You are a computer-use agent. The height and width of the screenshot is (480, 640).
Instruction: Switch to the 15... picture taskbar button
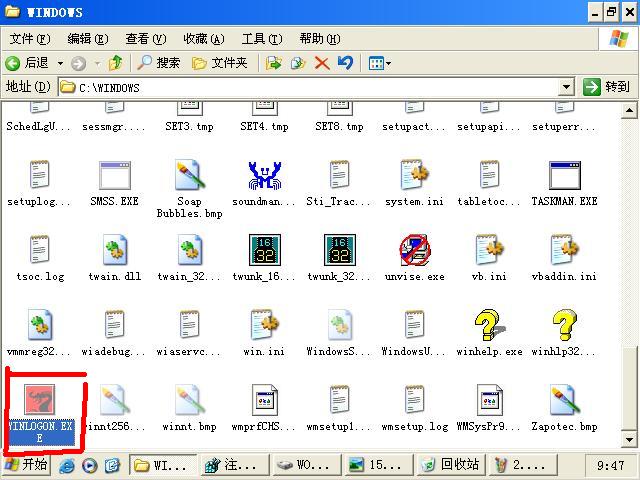378,465
